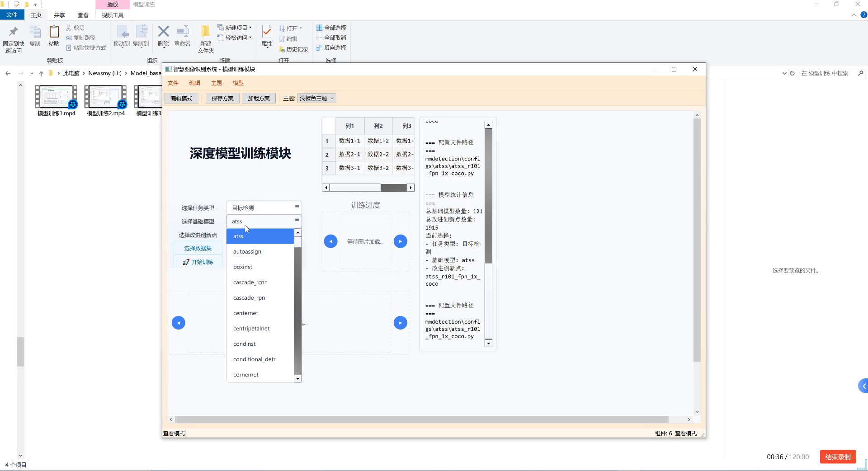Start training via the 开始训练 rocket icon
The height and width of the screenshot is (471, 868).
point(187,262)
